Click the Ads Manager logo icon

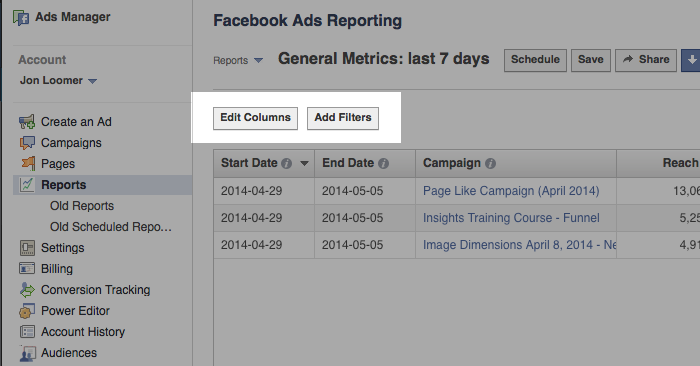pyautogui.click(x=21, y=18)
